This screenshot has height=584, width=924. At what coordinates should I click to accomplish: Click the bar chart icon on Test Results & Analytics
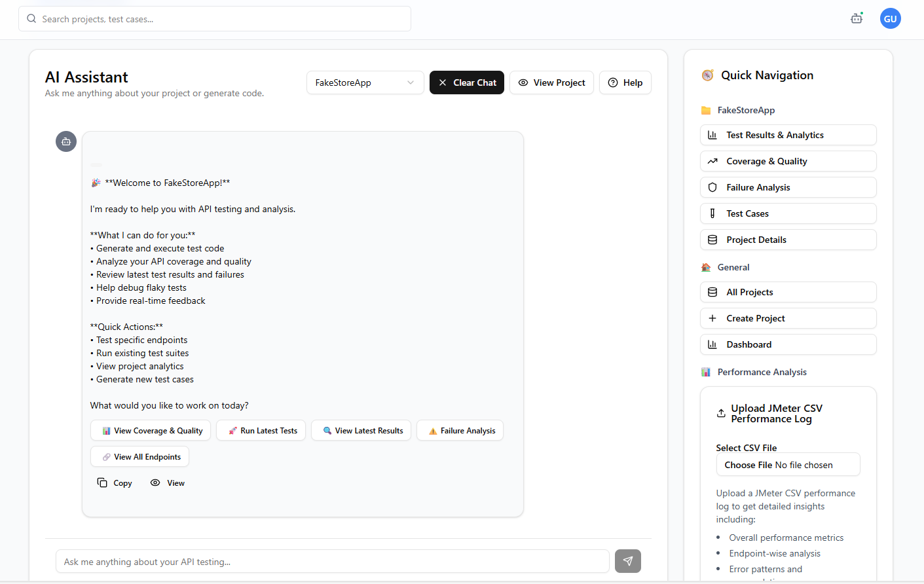coord(712,135)
